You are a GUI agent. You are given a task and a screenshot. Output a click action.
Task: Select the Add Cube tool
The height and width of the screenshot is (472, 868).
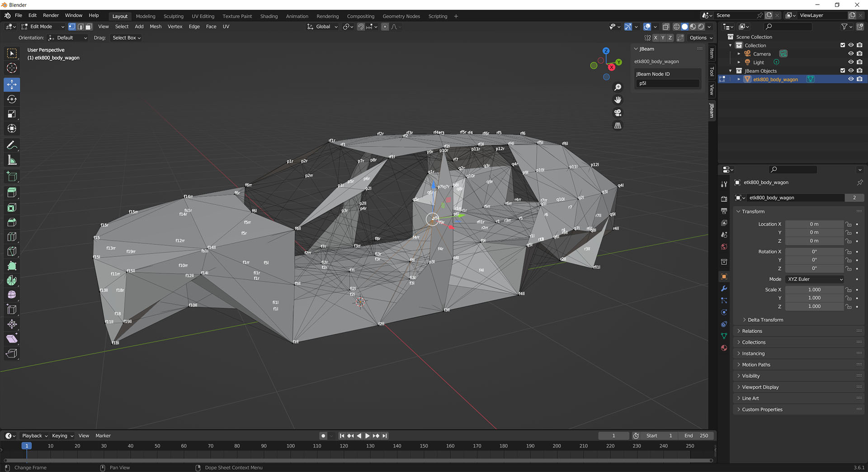pyautogui.click(x=12, y=176)
